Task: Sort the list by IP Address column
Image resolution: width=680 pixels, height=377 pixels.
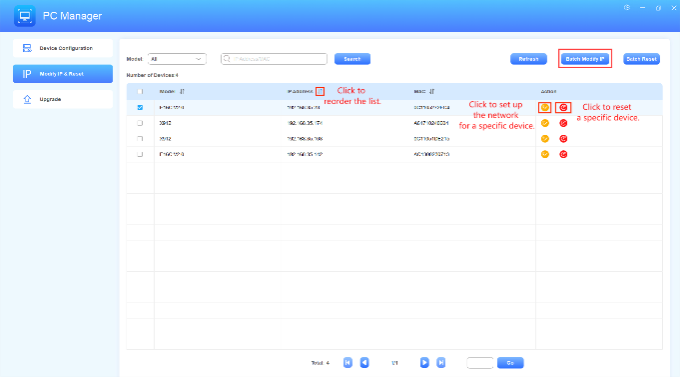Action: pyautogui.click(x=320, y=92)
